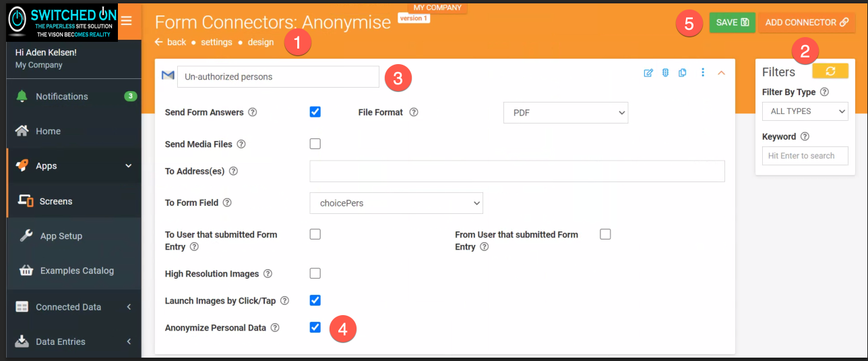Click the Switched On logo
The height and width of the screenshot is (361, 868).
tap(62, 21)
